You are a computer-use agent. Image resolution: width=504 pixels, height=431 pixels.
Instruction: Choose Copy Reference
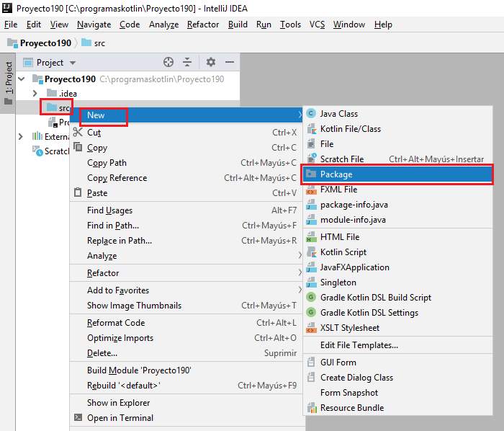click(186, 178)
